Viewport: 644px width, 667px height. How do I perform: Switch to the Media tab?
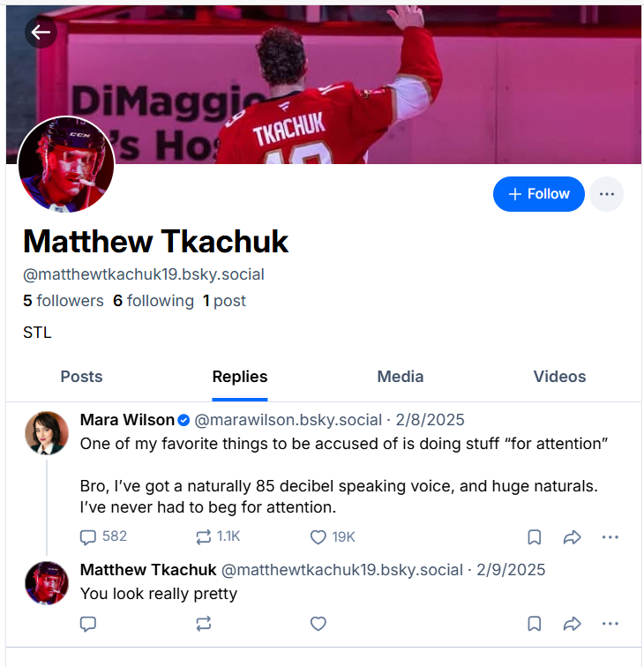coord(401,377)
